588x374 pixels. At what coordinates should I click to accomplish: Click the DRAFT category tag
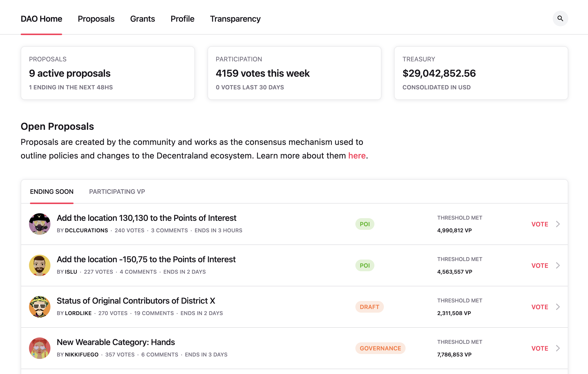point(370,307)
